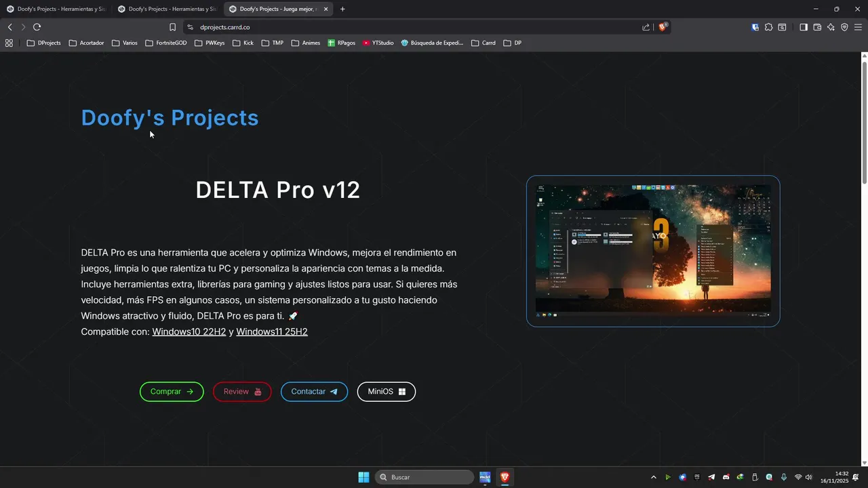868x488 pixels.
Task: Open a new tab with the plus button
Action: [342, 9]
